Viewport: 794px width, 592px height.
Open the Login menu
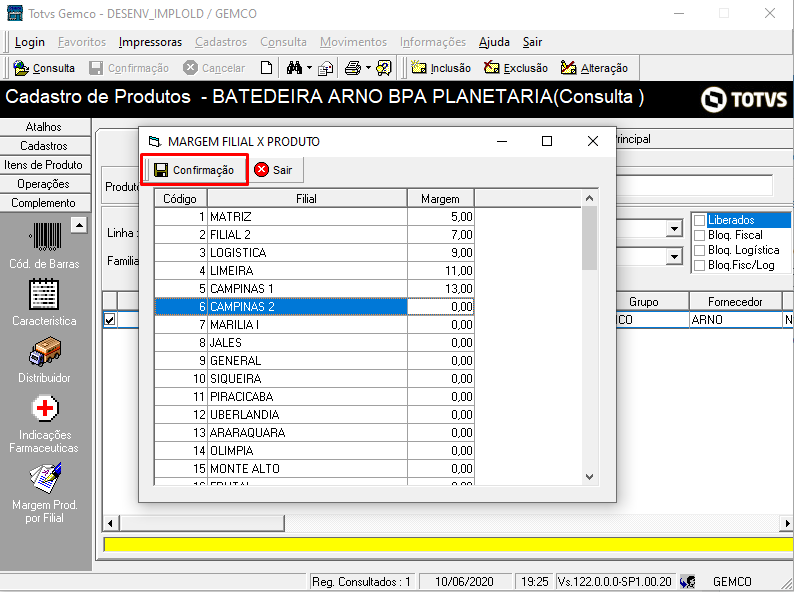(x=30, y=42)
